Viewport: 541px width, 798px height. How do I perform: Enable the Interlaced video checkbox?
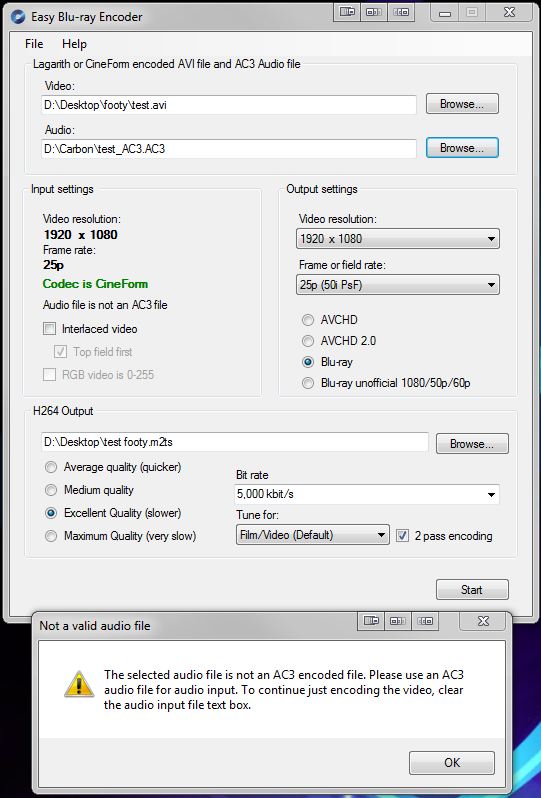click(x=49, y=329)
